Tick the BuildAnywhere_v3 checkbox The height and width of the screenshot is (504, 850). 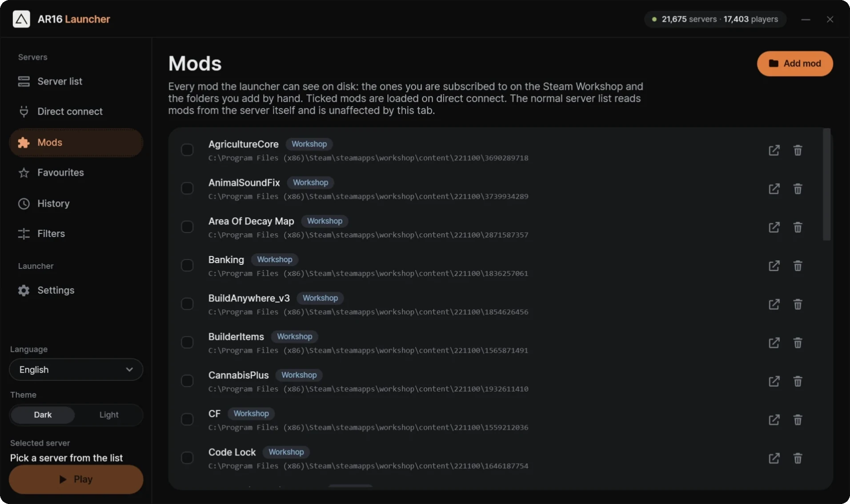187,304
